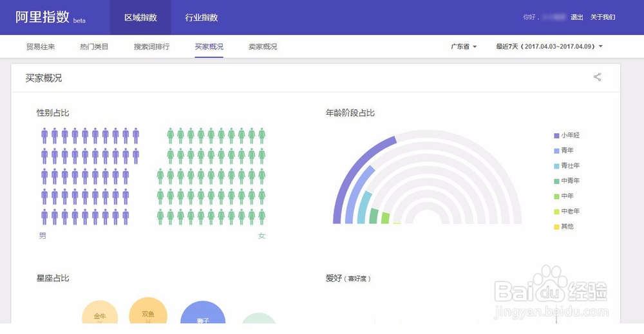The width and height of the screenshot is (644, 334).
Task: Click the 青年 legend color swatch
Action: 556,151
